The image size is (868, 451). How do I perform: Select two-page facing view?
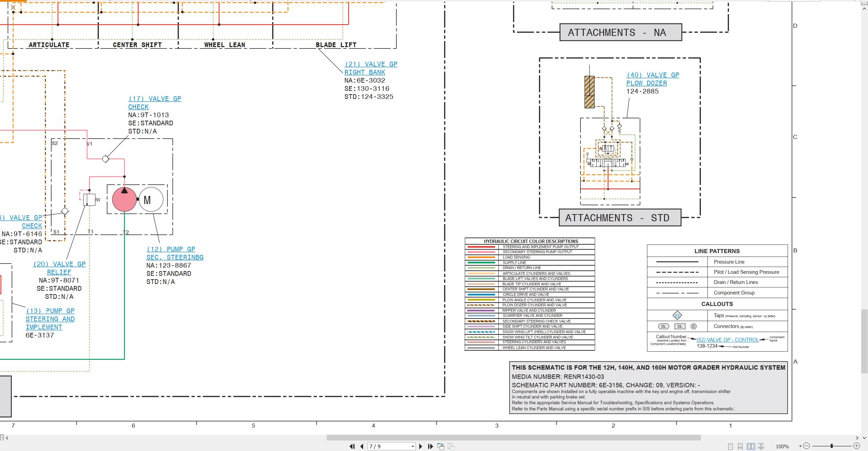[751, 446]
